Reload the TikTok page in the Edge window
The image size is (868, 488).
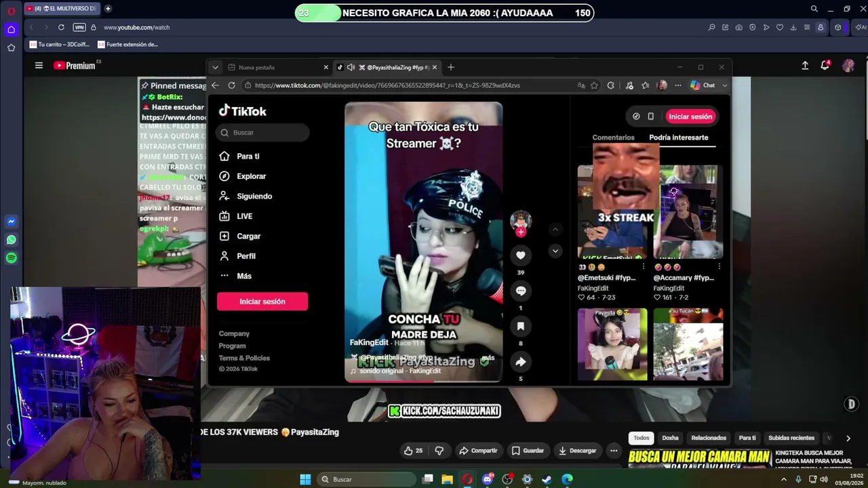231,85
